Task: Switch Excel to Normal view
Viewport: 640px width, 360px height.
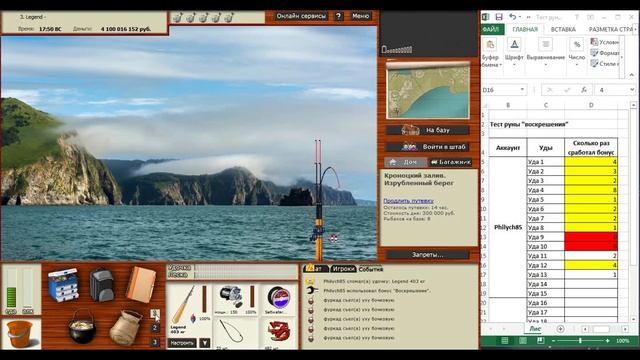Action: point(505,341)
